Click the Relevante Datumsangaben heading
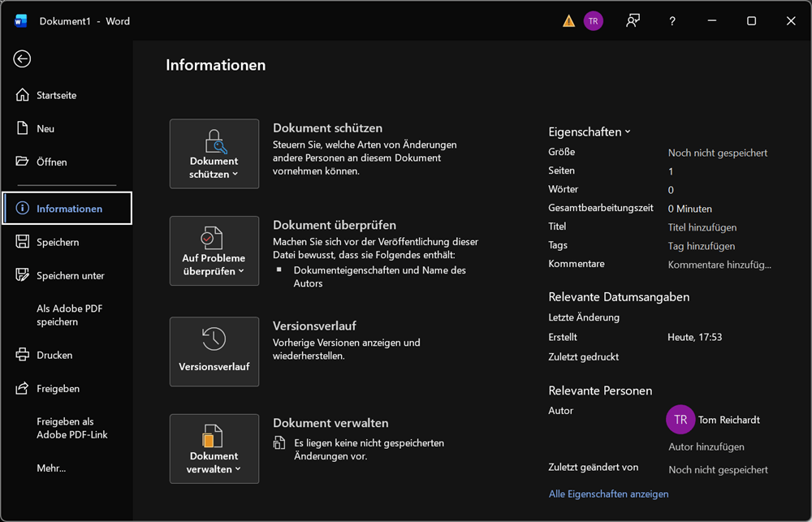812x522 pixels. click(619, 297)
